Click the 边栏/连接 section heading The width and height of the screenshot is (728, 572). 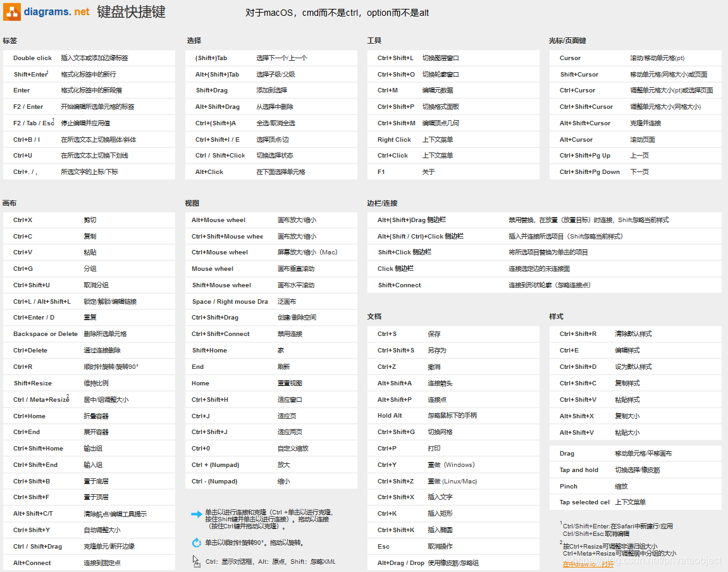tap(382, 203)
